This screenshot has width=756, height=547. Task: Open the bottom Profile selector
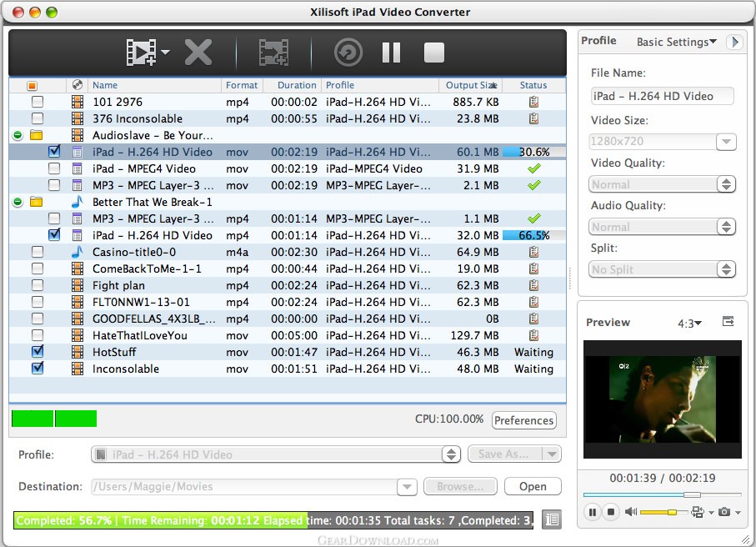coord(276,454)
